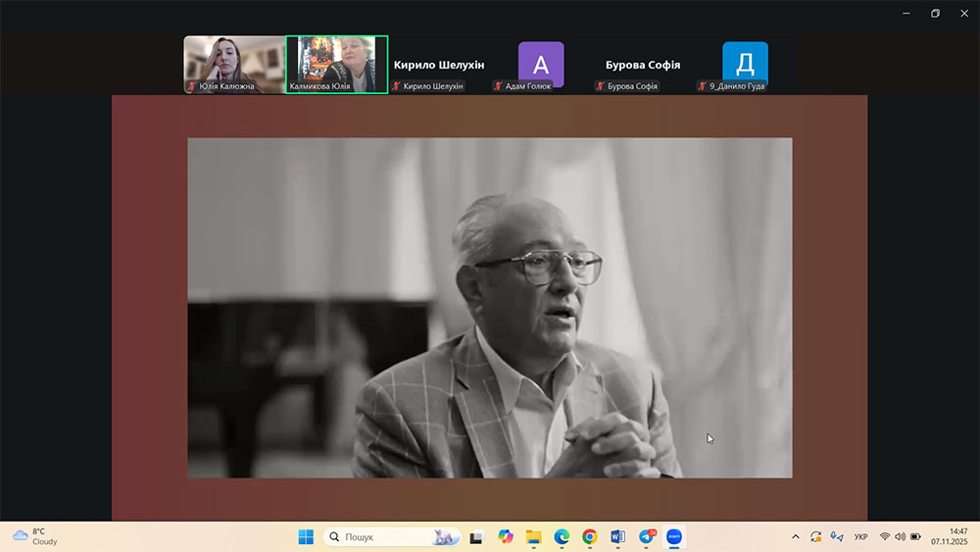
Task: Select Юлія Калюжна's video thumbnail
Action: [234, 65]
